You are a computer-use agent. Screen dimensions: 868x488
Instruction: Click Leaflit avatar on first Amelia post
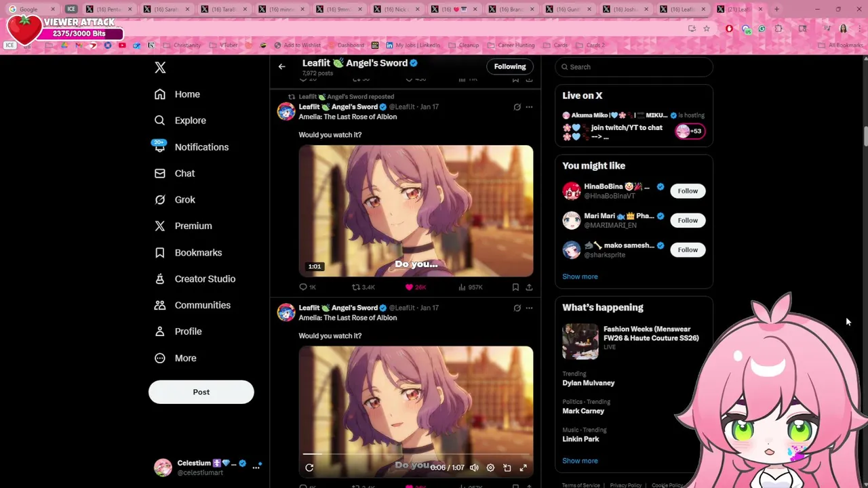[286, 111]
